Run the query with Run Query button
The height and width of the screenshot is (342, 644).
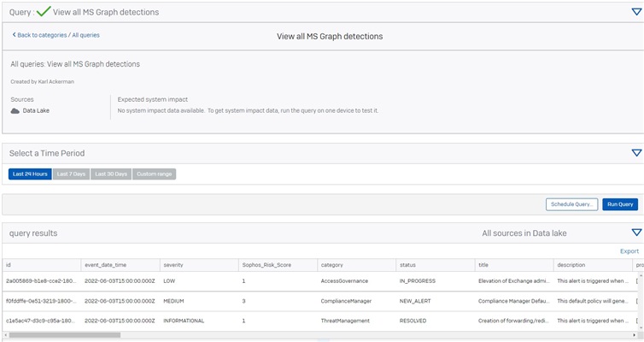click(620, 204)
